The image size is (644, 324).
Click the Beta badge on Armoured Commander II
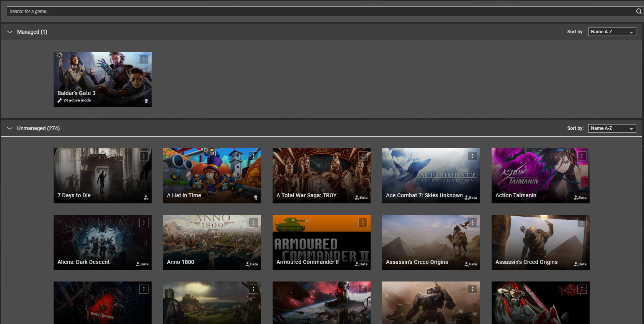pos(361,264)
